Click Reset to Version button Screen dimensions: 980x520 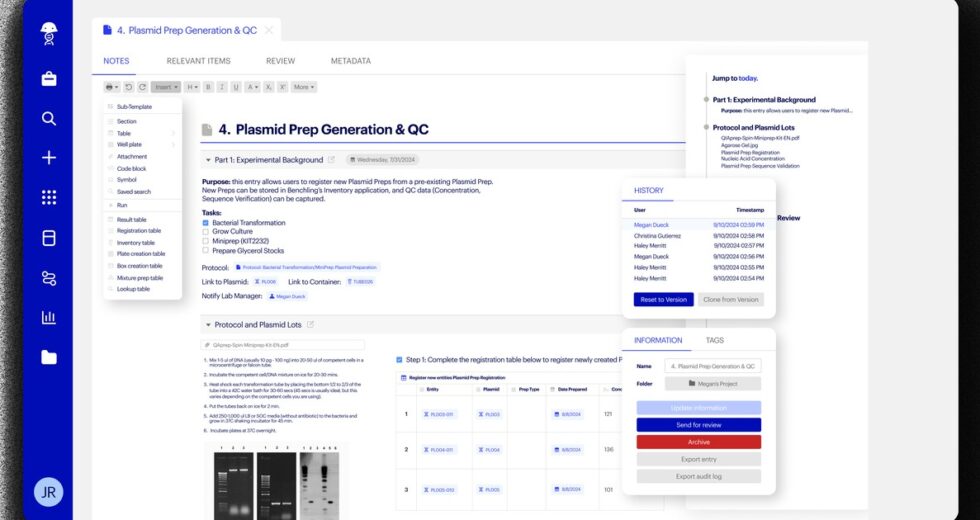663,299
